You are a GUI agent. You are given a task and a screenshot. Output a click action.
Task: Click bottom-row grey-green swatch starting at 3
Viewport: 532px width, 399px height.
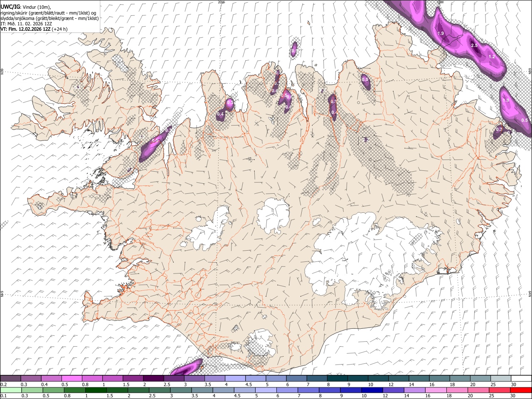pos(181,390)
